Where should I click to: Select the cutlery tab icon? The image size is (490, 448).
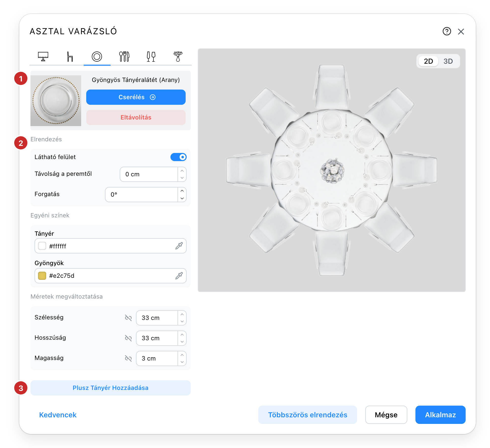coord(124,56)
